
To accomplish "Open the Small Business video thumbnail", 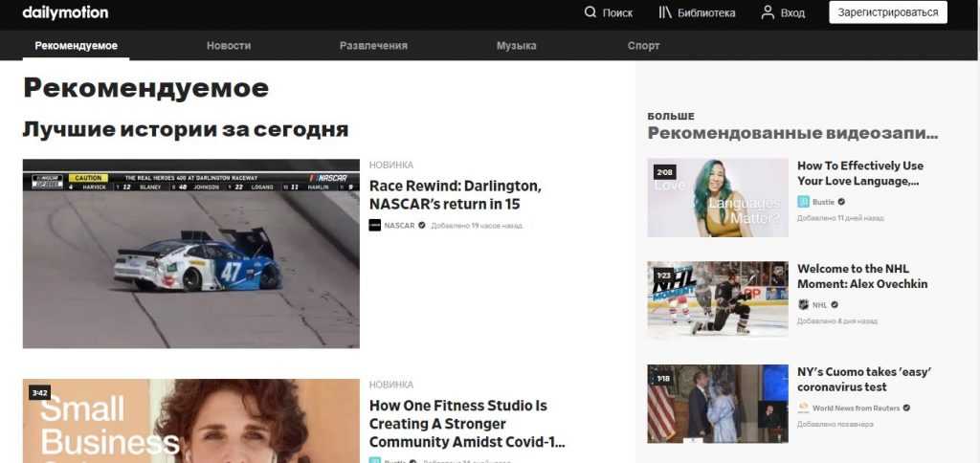I will (191, 421).
